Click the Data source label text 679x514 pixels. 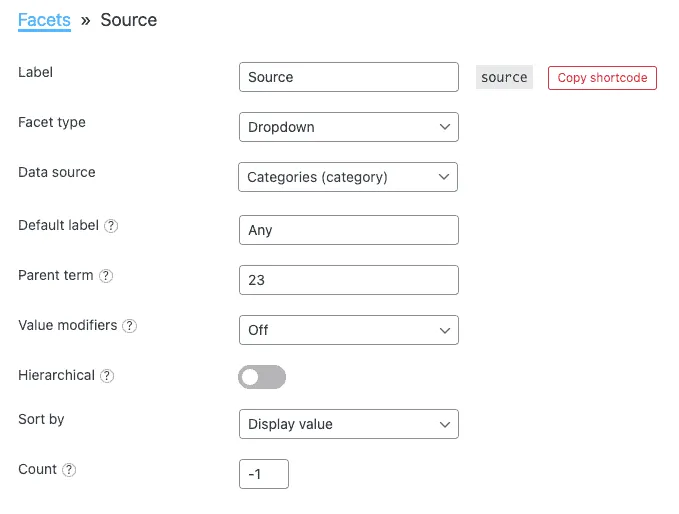57,172
